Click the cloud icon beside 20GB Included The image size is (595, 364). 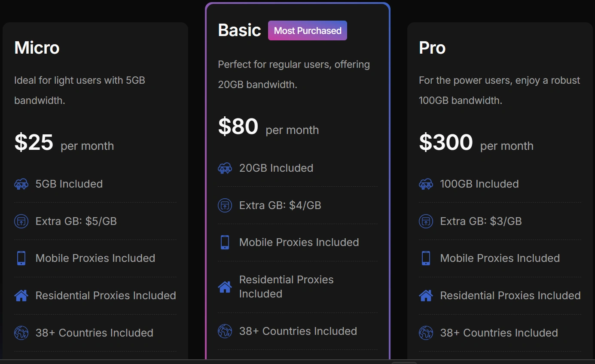click(x=225, y=168)
